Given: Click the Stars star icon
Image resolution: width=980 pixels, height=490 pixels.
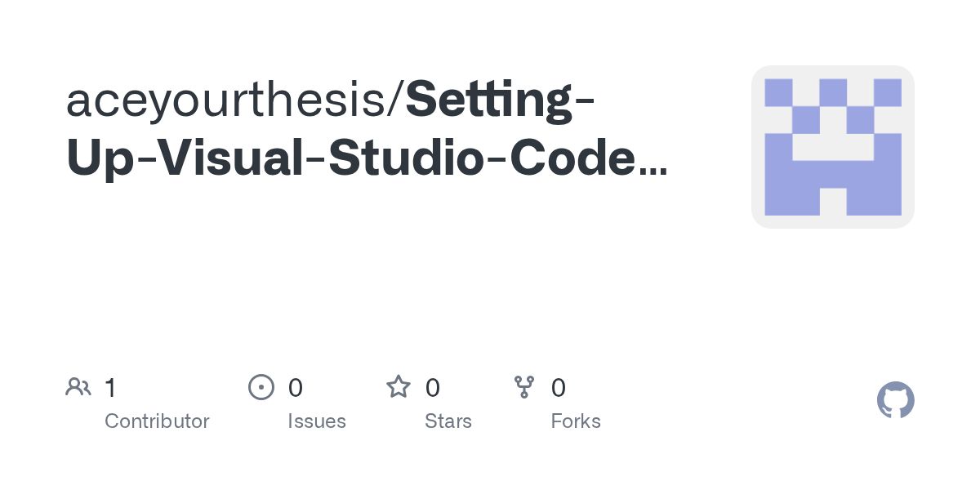Looking at the screenshot, I should [x=398, y=387].
